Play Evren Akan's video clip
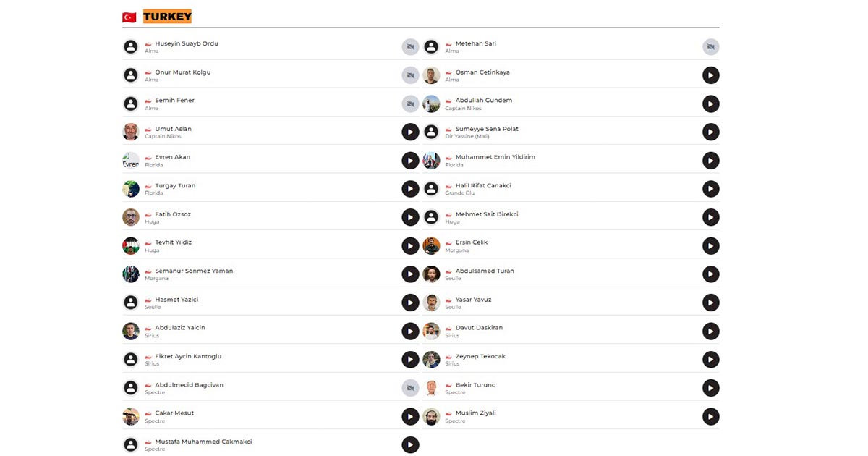 pos(410,161)
